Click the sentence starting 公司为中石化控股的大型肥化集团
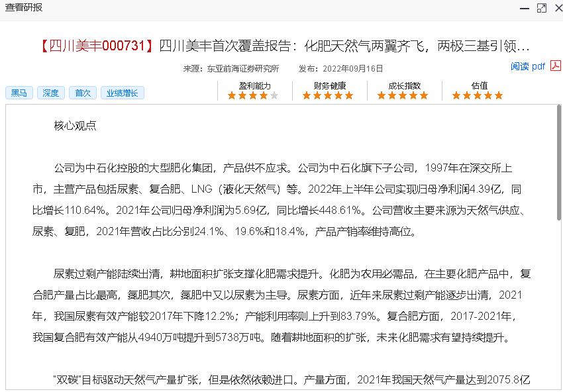This screenshot has height=392, width=563. 172,168
